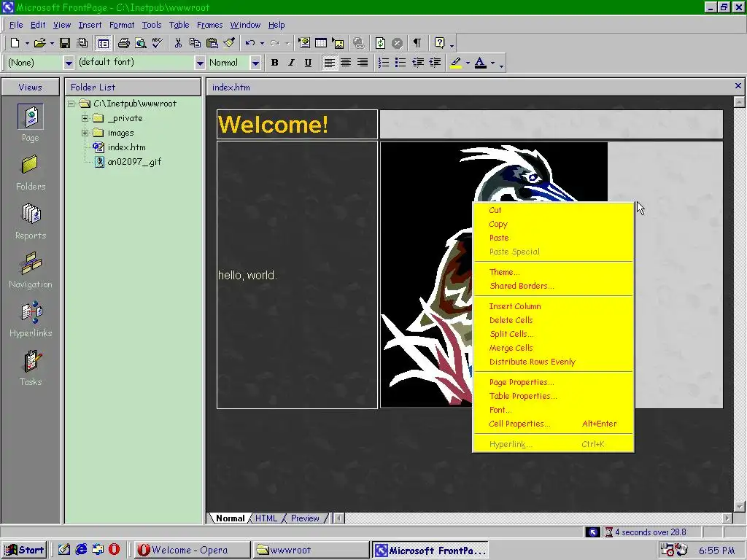
Task: Toggle the Folder List toolbar button
Action: 104,43
